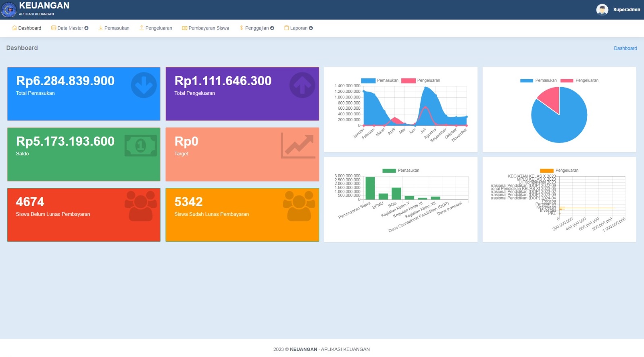
Task: Open the Laporan dropdown menu
Action: (x=298, y=28)
